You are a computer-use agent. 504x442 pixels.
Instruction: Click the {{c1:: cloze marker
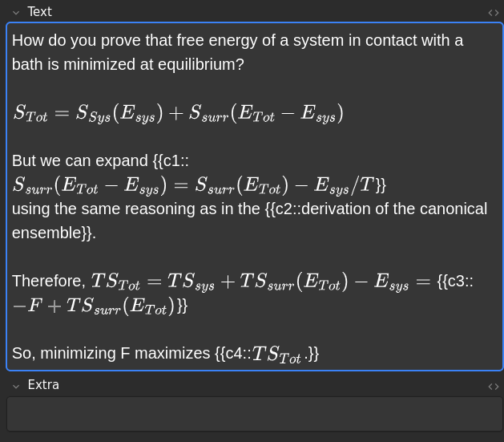click(x=171, y=160)
